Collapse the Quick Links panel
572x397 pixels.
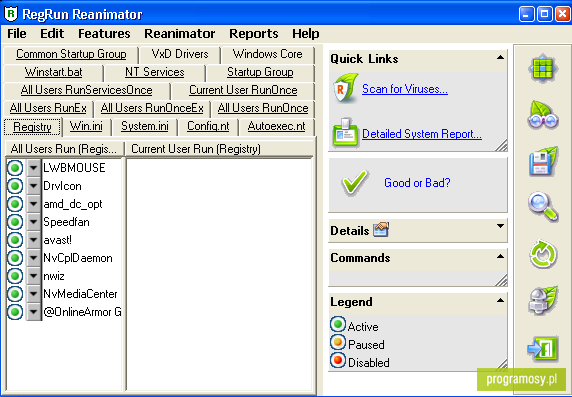coord(500,58)
